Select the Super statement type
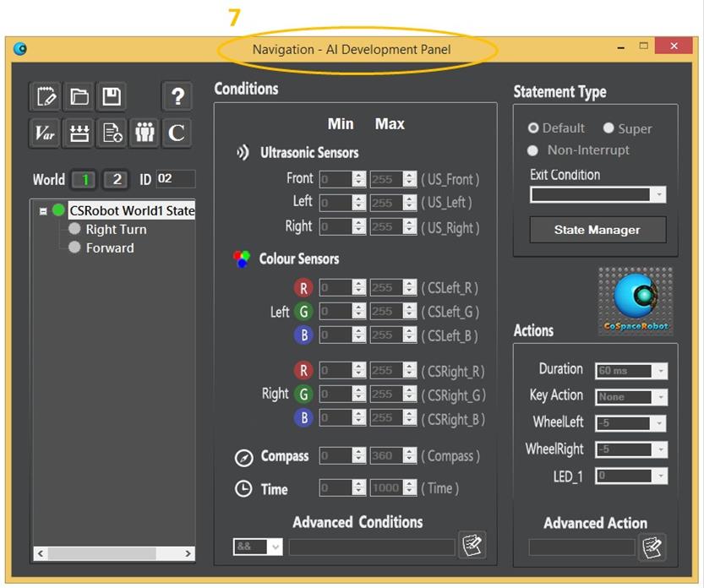This screenshot has width=704, height=588. 608,128
